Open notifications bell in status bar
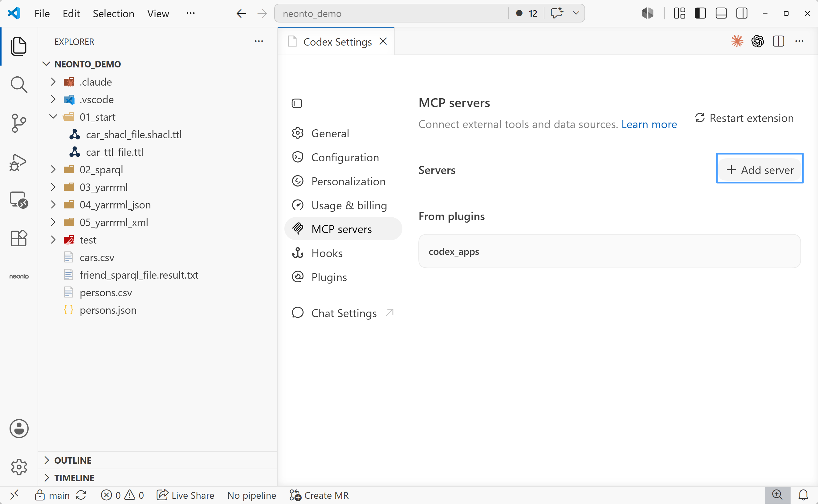 click(x=803, y=495)
